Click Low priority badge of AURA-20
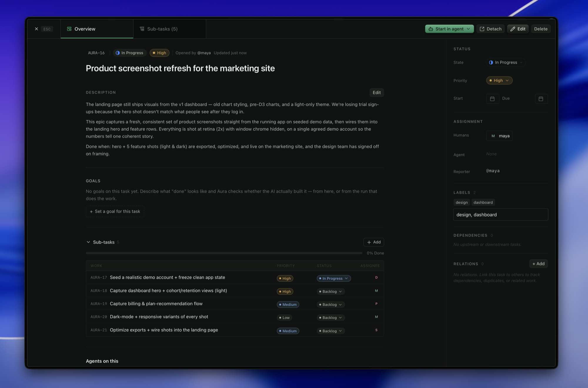This screenshot has height=388, width=588. coord(284,318)
